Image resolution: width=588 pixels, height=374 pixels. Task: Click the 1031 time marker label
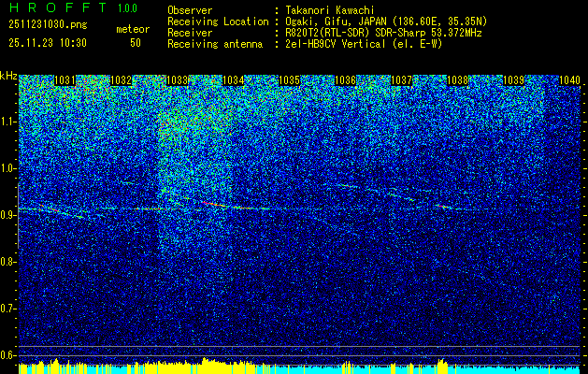coord(65,80)
